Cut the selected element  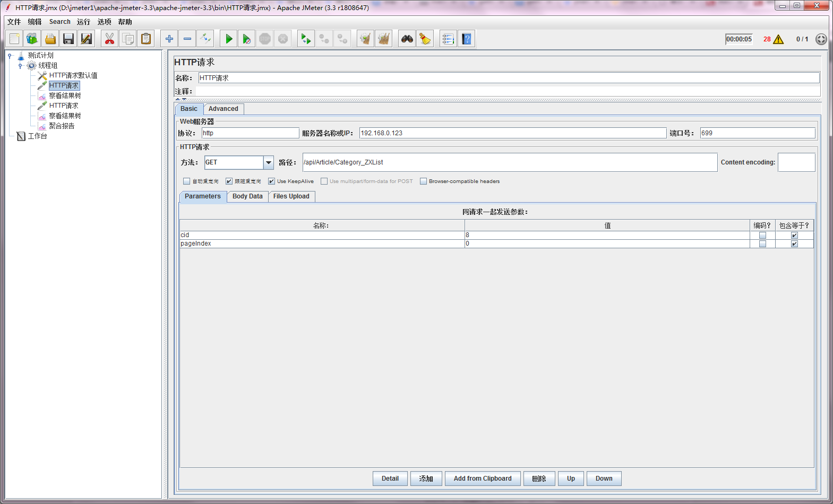[x=110, y=39]
